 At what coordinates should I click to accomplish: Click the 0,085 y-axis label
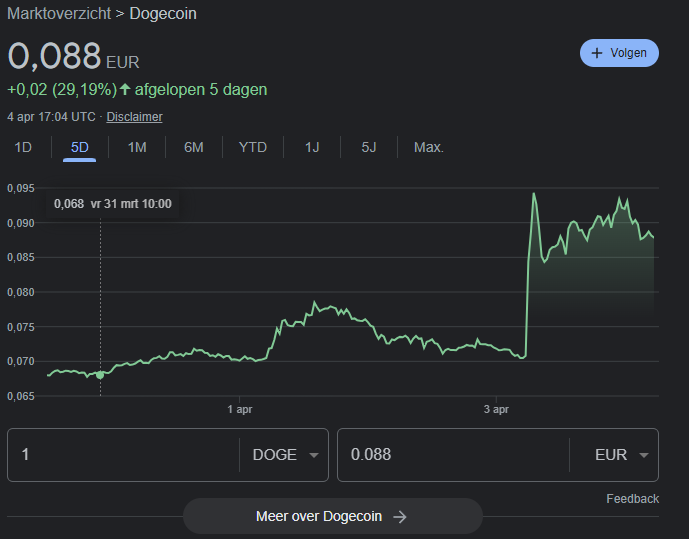[x=21, y=257]
